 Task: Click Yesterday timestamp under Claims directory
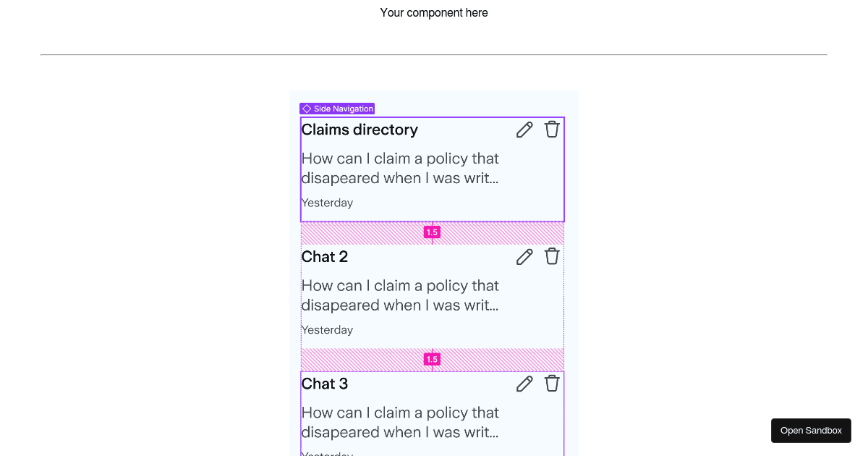[328, 203]
